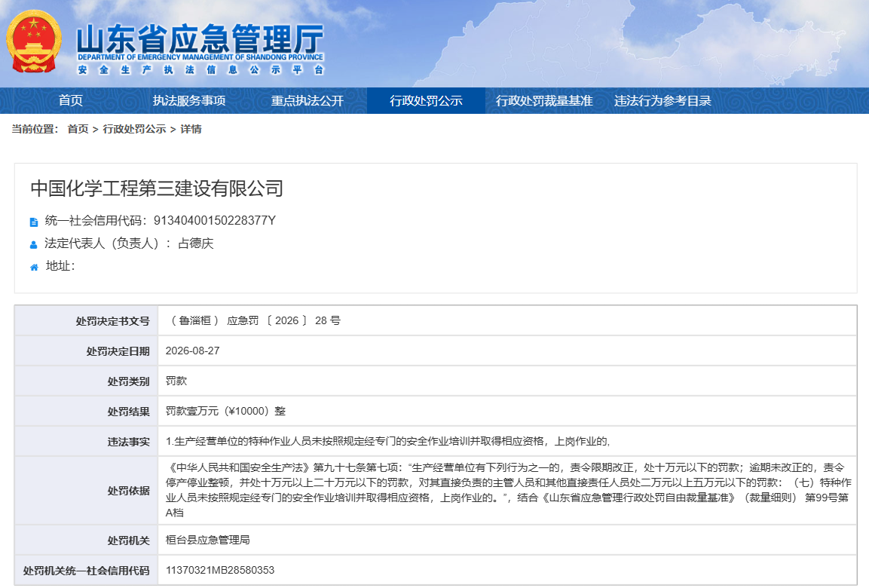Click the national emblem logo
The height and width of the screenshot is (588, 869).
34,41
